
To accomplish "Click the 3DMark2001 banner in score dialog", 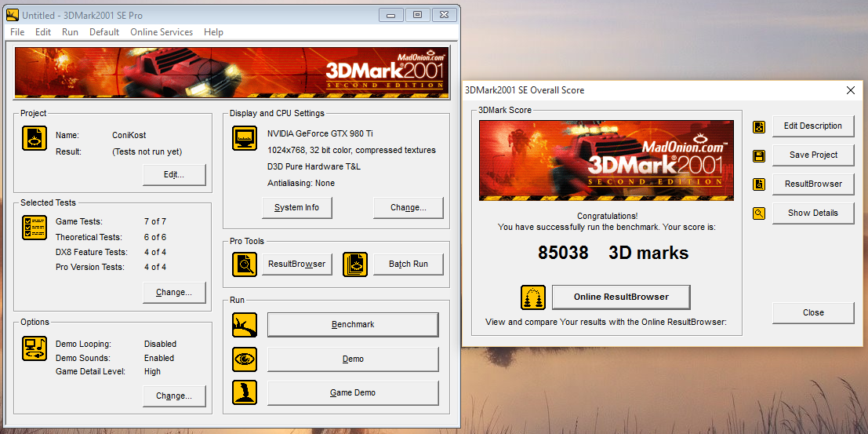I will coord(606,161).
